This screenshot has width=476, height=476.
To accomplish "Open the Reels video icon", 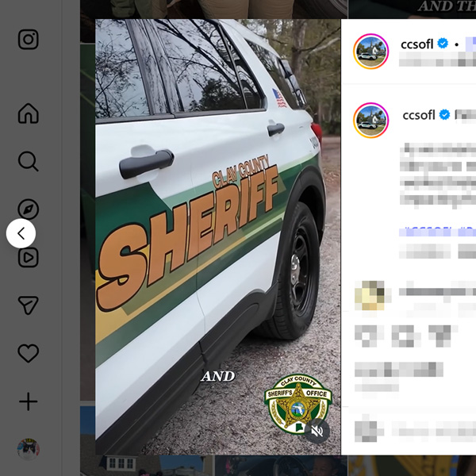I will point(29,257).
